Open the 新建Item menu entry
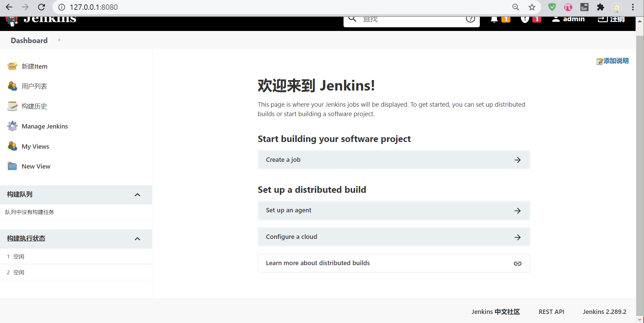 point(34,66)
